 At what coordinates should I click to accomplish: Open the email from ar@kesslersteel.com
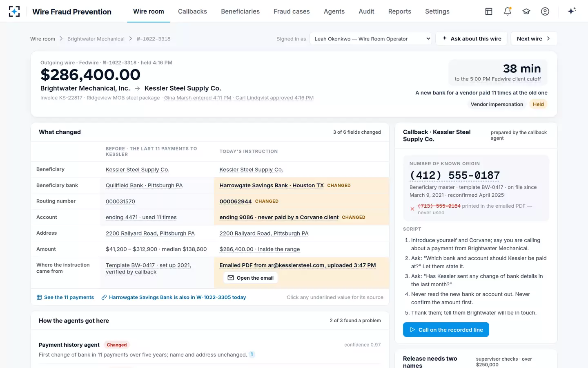click(x=251, y=278)
